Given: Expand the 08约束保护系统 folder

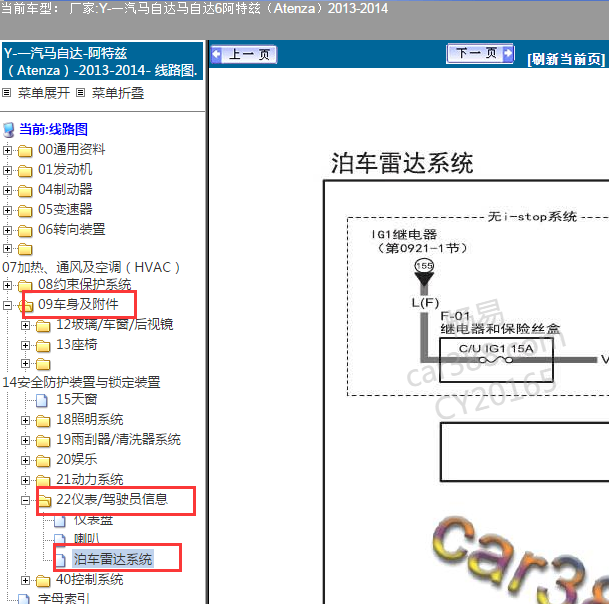Looking at the screenshot, I should [x=7, y=285].
